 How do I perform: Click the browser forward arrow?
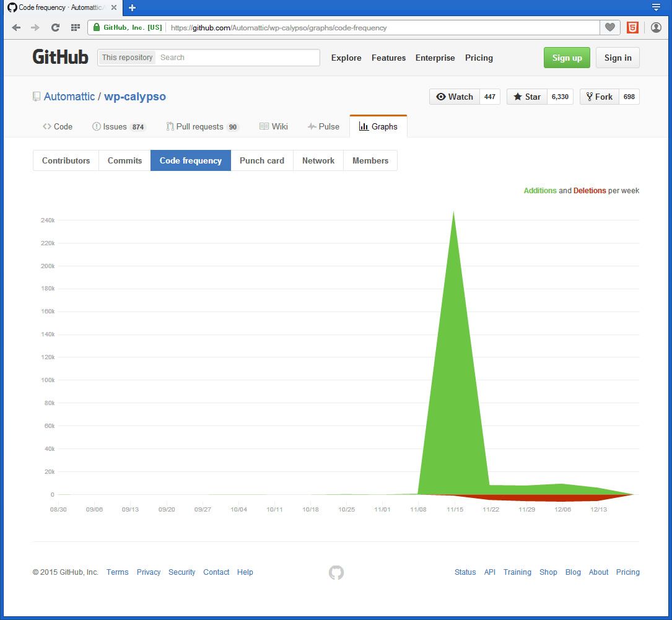point(35,28)
